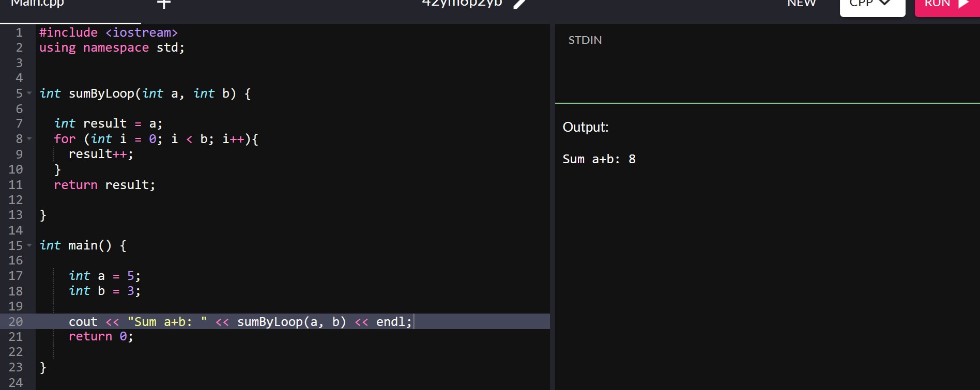Place cursor at end of cout line

(x=413, y=321)
